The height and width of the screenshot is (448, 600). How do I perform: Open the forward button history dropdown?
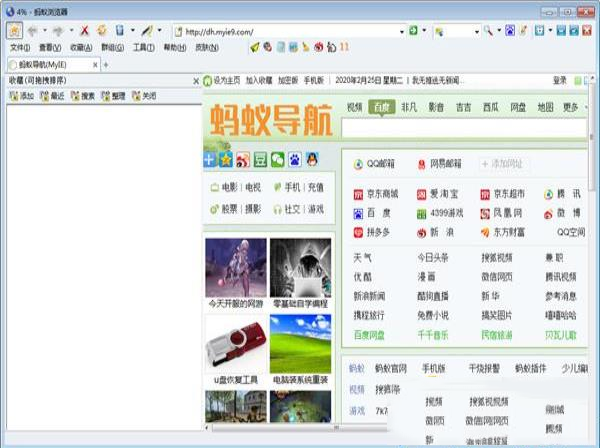click(71, 30)
